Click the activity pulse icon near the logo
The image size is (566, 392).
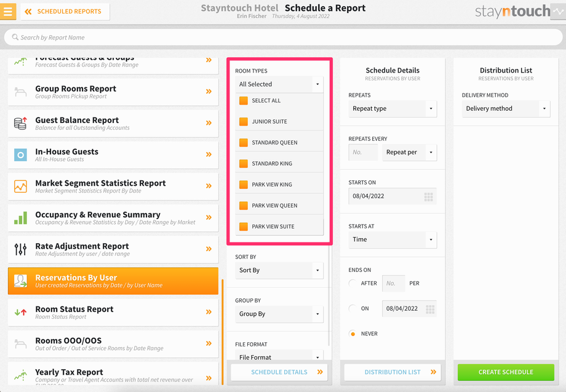[x=558, y=12]
